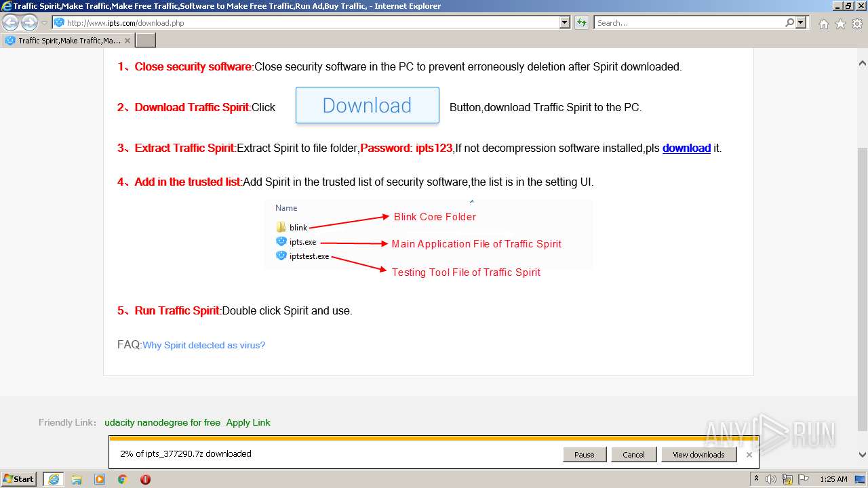Screen dimensions: 868x488
Task: Open the Home icon in IE toolbar
Action: [x=823, y=24]
